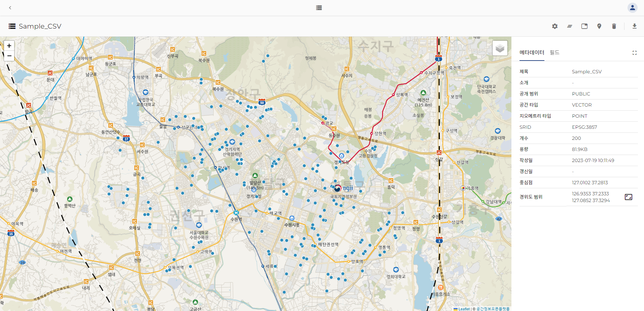Go back using the top-left arrow
644x311 pixels.
click(x=10, y=8)
